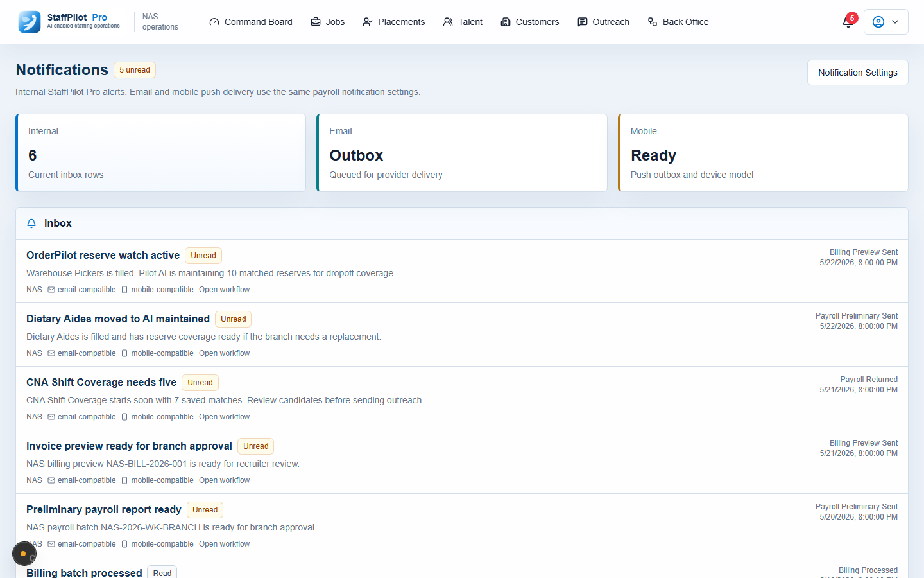Open the user account dropdown
This screenshot has height=578, width=924.
coord(886,22)
